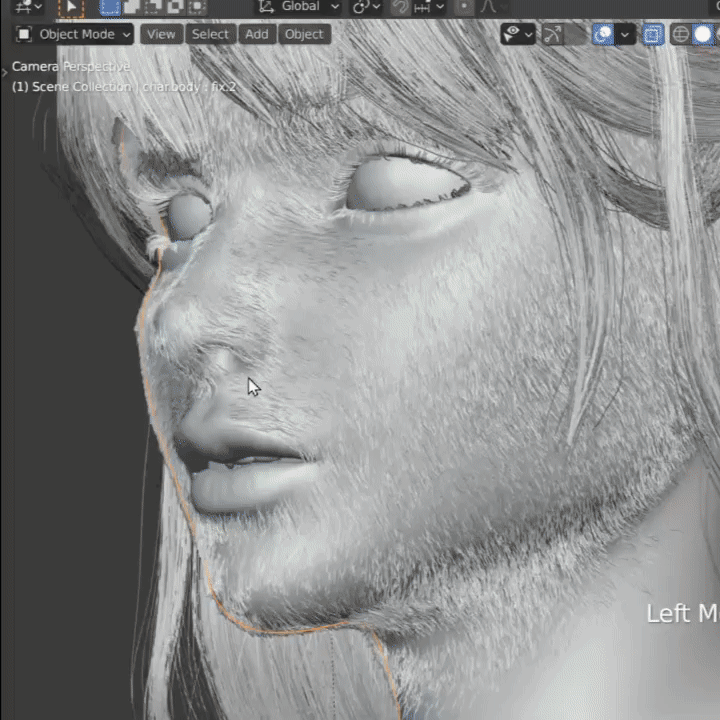The width and height of the screenshot is (720, 720).
Task: Expand the hidden toolbar arrow beside Camera Perspective
Action: tap(5, 72)
